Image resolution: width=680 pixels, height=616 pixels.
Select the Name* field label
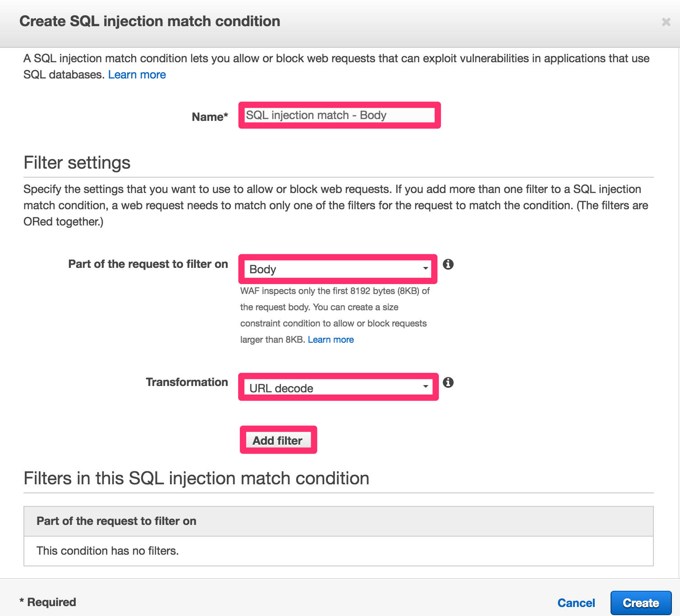point(210,117)
